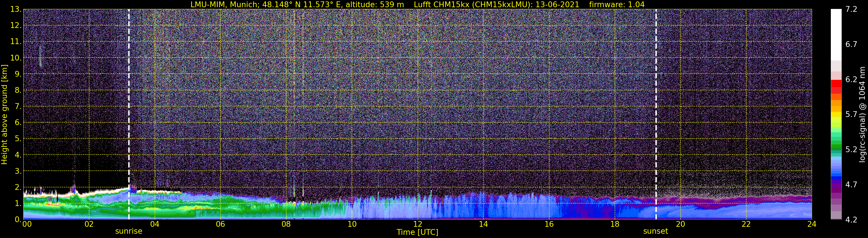
Task: Click the colorbar tick label '5.2'
Action: [x=851, y=150]
